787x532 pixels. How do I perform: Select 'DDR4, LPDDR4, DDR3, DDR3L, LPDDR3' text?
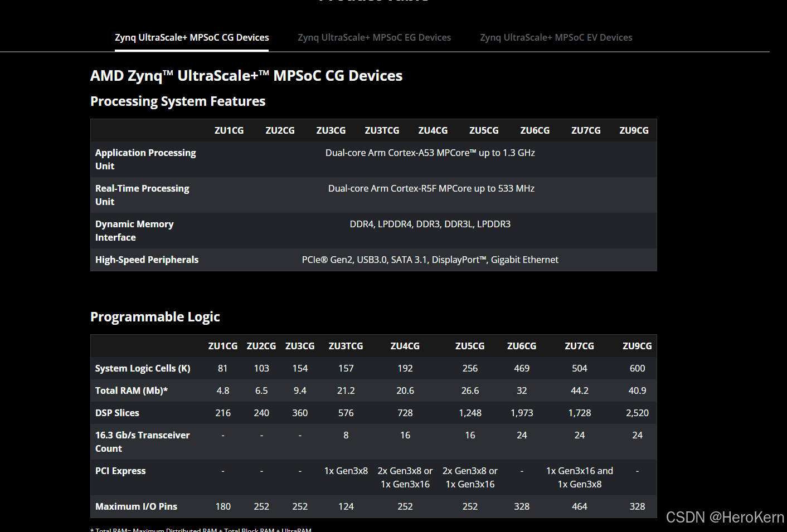pos(430,224)
